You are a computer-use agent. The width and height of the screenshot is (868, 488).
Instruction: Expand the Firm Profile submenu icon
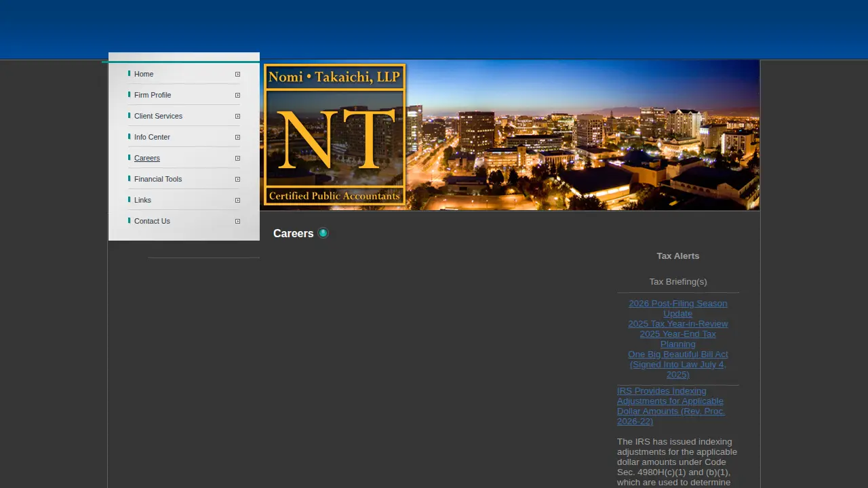coord(237,96)
